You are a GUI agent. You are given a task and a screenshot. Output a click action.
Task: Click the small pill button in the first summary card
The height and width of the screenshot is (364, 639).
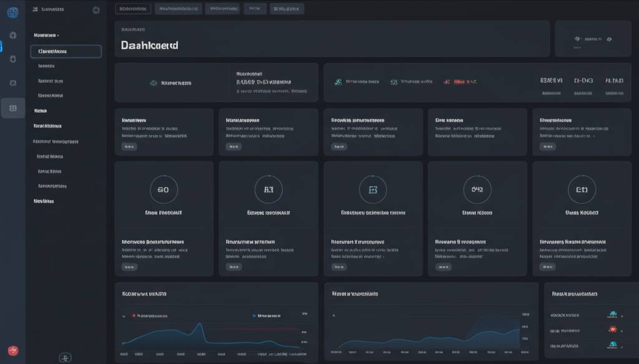point(129,147)
